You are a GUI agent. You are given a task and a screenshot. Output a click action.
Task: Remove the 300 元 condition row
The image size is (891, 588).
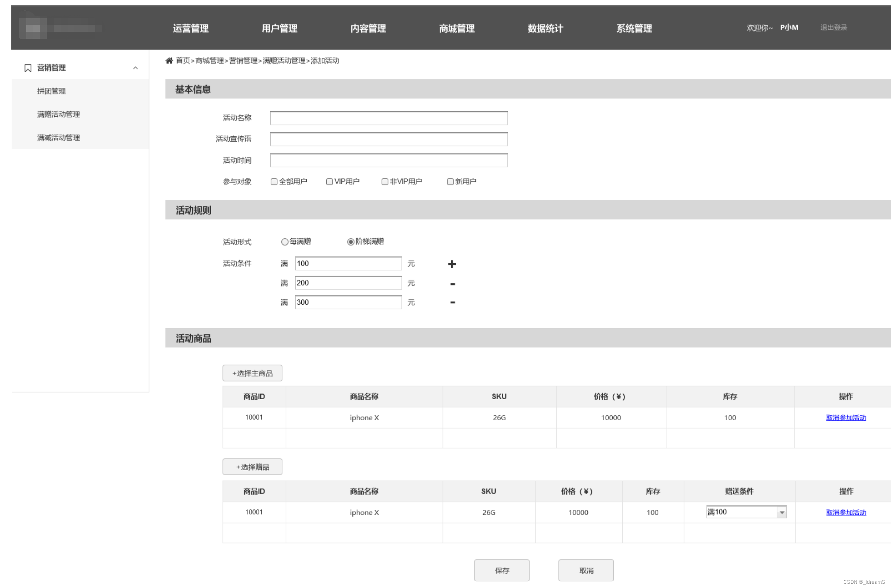[x=453, y=302]
